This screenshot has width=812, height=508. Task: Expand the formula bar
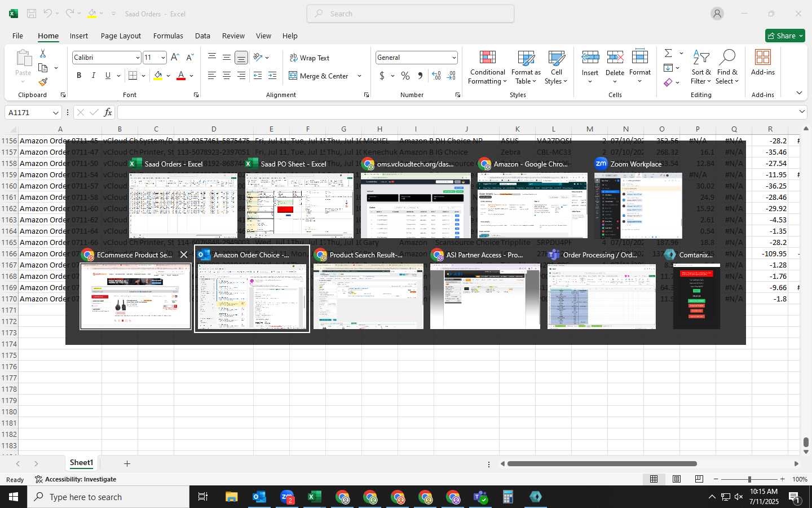(x=802, y=112)
